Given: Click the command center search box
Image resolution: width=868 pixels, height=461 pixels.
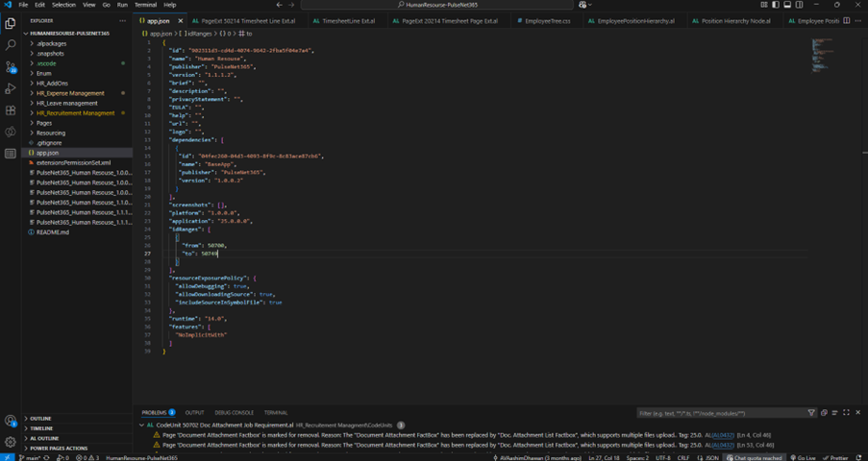Looking at the screenshot, I should point(436,5).
